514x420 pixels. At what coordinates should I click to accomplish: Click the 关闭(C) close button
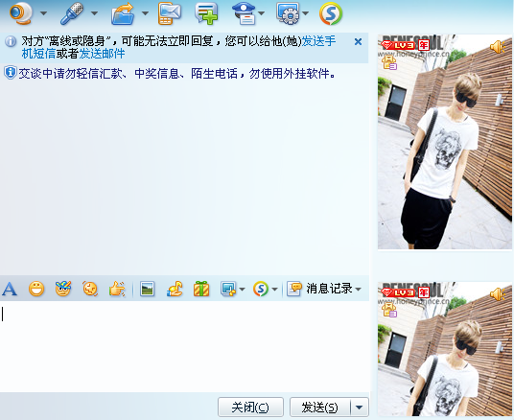(250, 408)
